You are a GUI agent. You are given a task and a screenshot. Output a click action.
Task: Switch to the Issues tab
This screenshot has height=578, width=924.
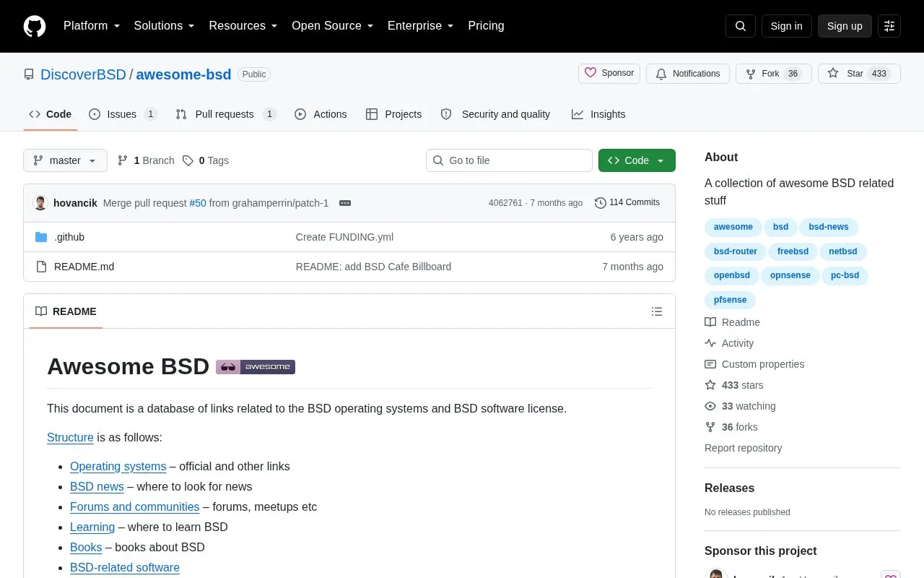tap(123, 114)
